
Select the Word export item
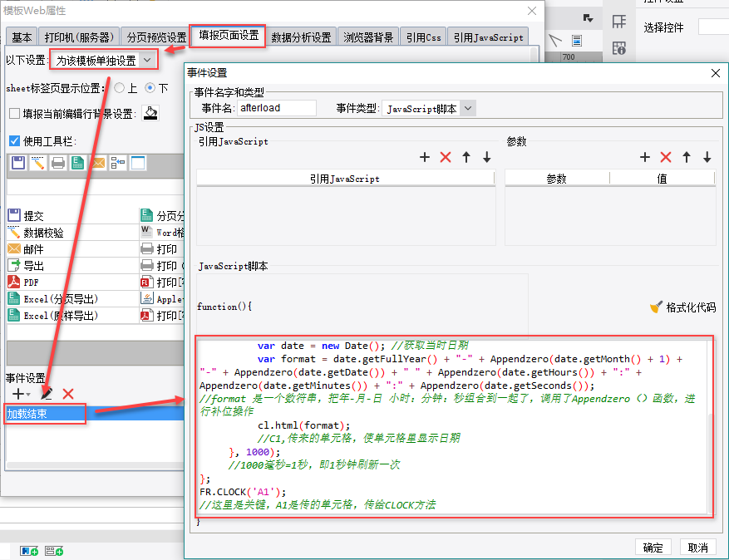[162, 233]
